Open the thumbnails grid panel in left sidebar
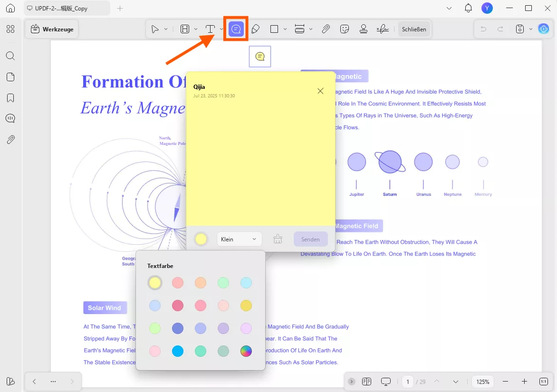The image size is (557, 392). [x=10, y=29]
